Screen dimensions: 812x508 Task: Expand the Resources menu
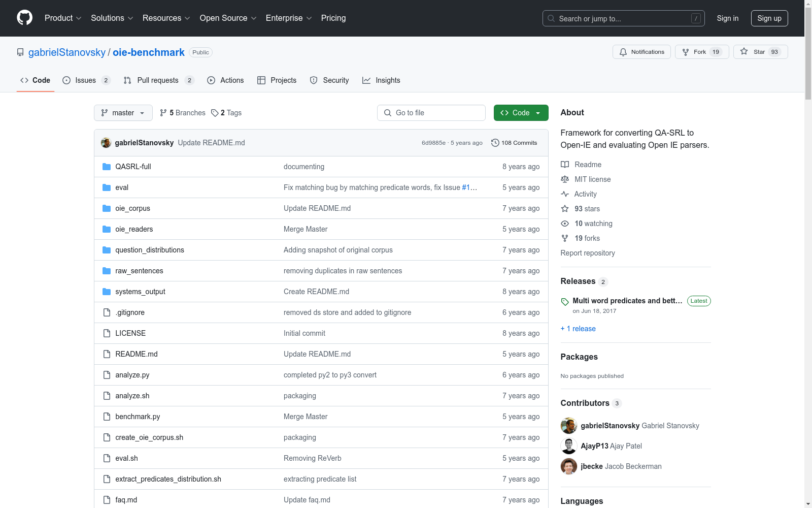[x=166, y=18]
